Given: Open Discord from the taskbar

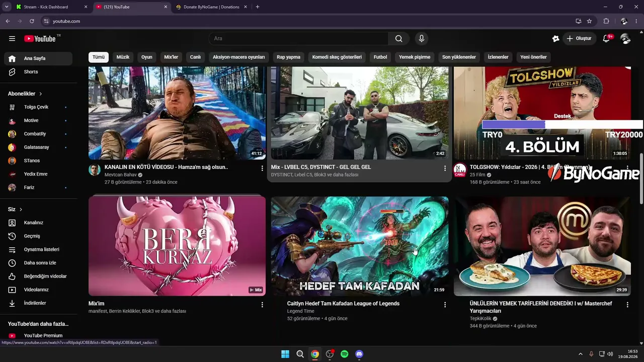Looking at the screenshot, I should coord(359,354).
